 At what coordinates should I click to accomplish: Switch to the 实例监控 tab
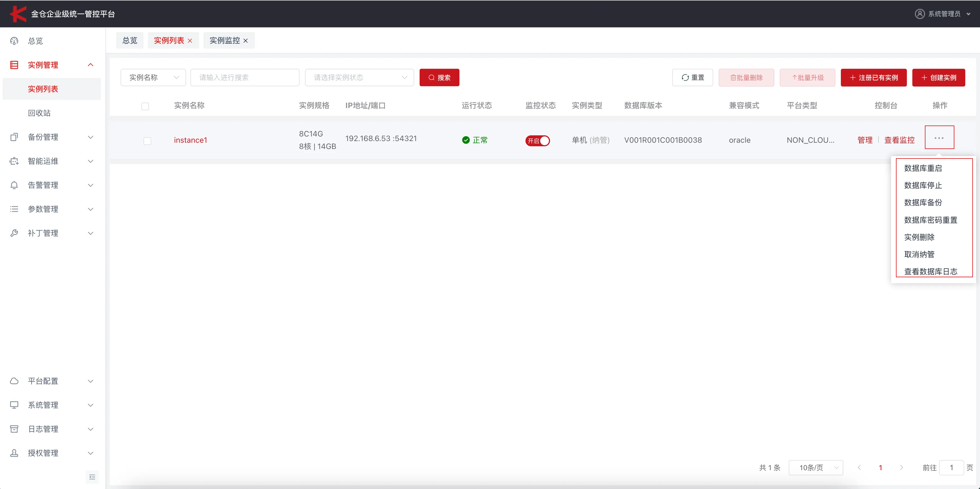(225, 40)
